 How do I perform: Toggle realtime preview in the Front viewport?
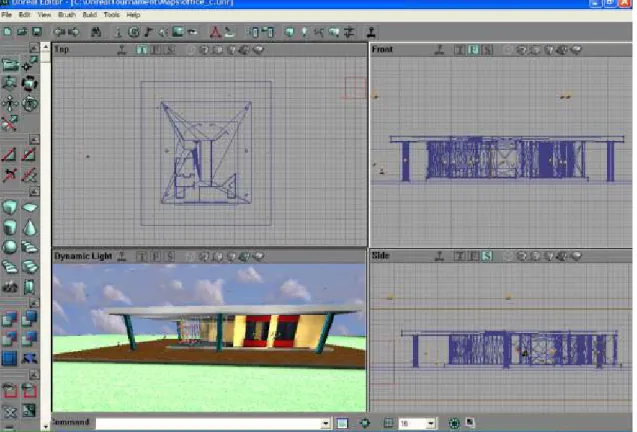(439, 50)
